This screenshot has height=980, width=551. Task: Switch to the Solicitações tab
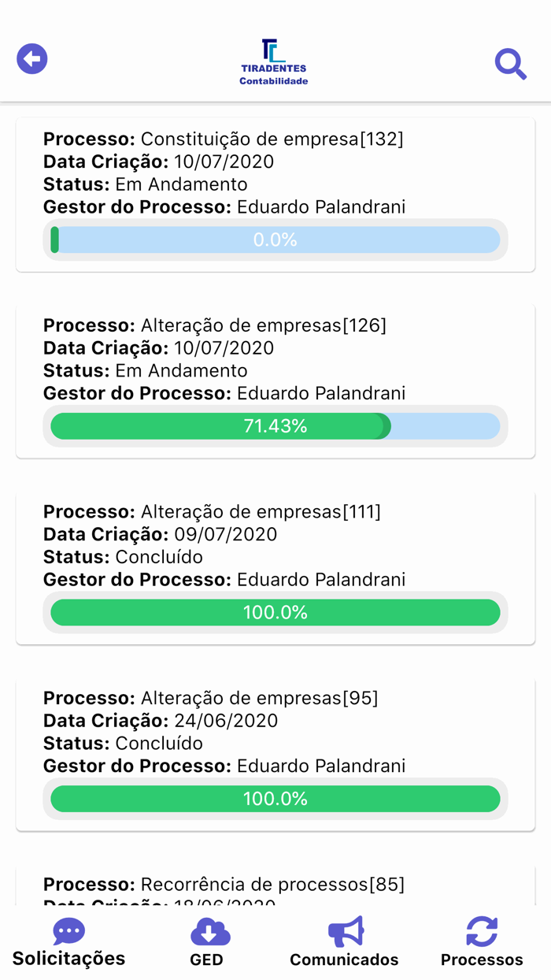click(68, 958)
